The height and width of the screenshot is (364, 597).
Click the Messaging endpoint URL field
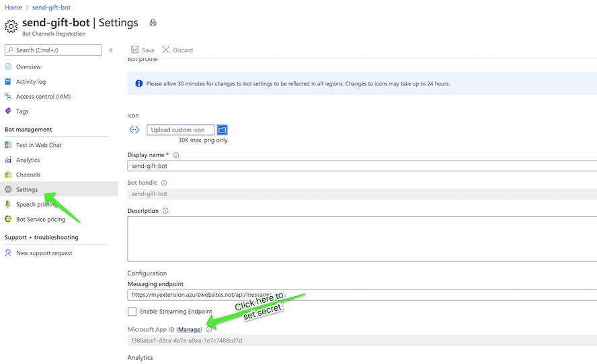point(362,295)
